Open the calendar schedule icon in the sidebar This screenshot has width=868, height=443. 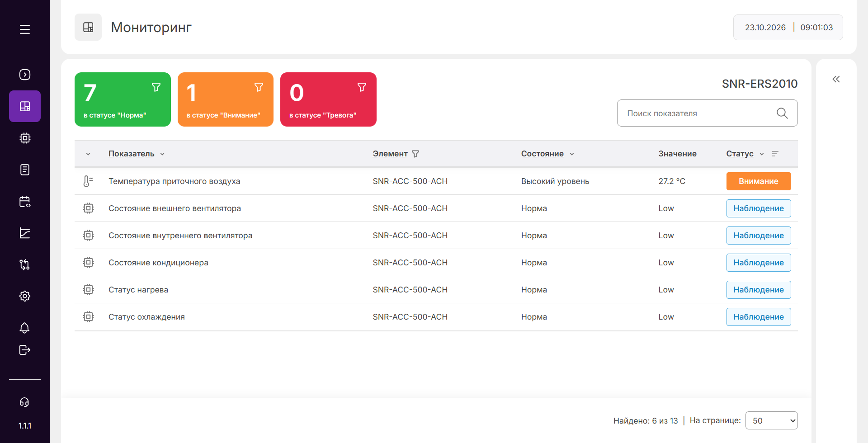pos(25,201)
